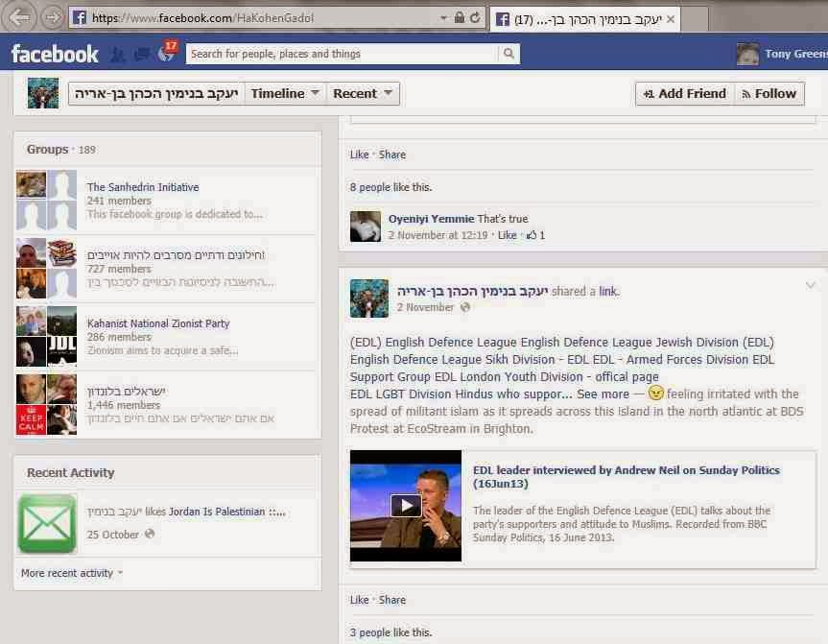Like Oyeniyi Yemmie's comment
The width and height of the screenshot is (828, 644).
(x=507, y=235)
